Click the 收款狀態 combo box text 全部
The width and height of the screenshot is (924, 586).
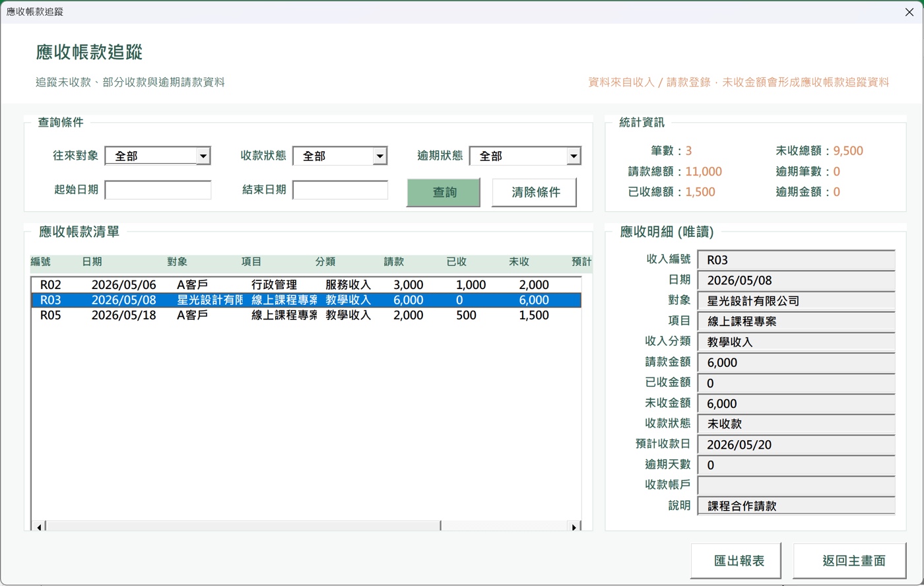(x=314, y=156)
